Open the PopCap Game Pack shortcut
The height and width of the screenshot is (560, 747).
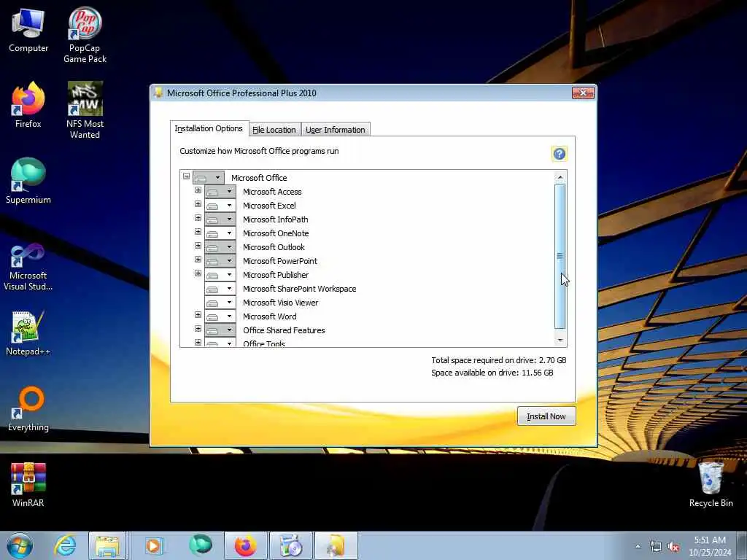point(85,36)
